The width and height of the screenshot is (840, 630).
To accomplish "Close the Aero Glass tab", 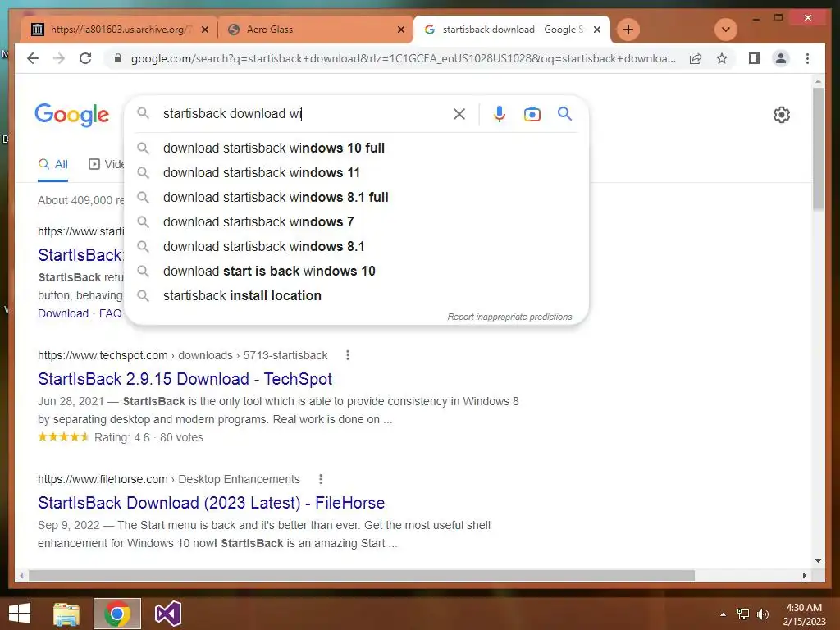I will coord(400,30).
